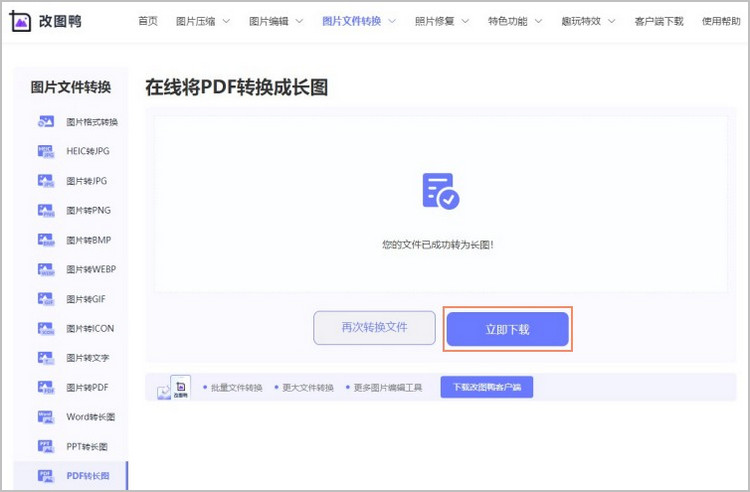Expand the 图片压缩 dropdown menu
The height and width of the screenshot is (492, 750).
click(x=202, y=21)
